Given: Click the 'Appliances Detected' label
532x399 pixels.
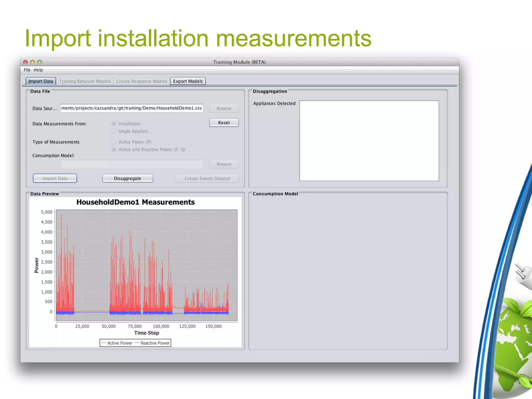Looking at the screenshot, I should coord(274,103).
